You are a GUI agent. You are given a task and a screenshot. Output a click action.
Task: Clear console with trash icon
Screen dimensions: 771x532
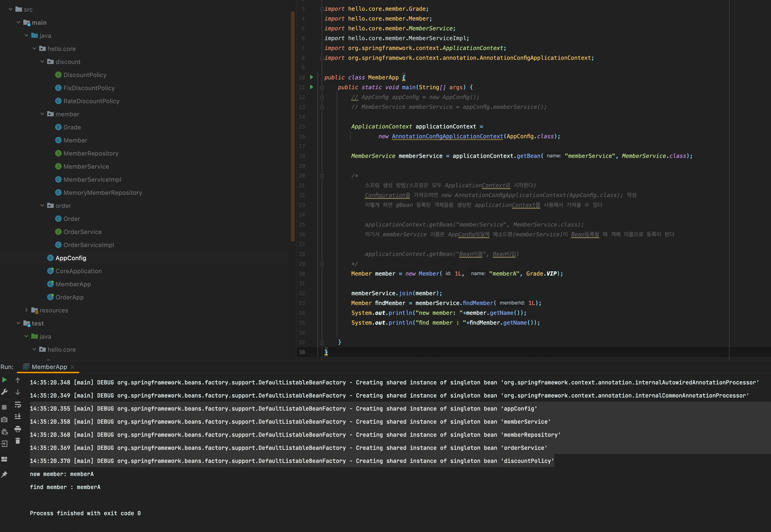click(18, 441)
